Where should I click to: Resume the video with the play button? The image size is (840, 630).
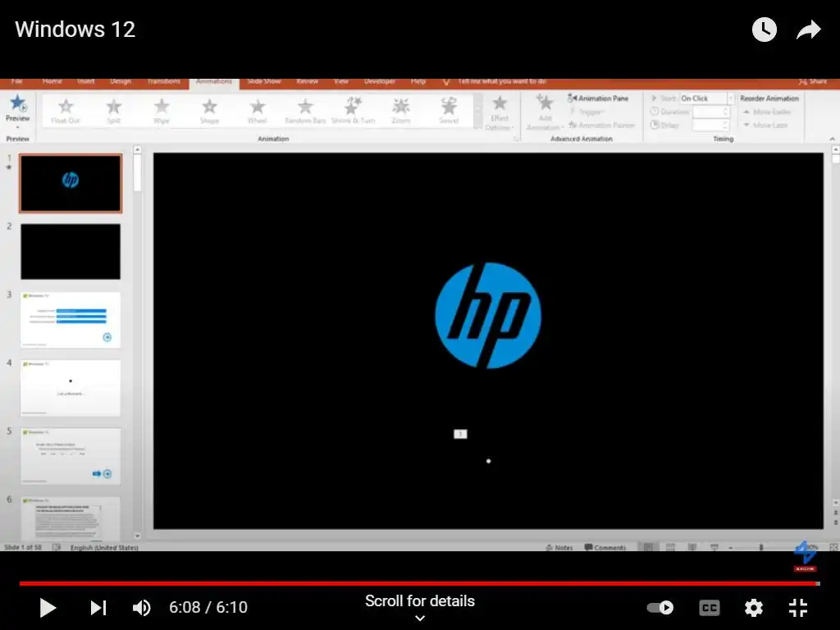tap(48, 608)
